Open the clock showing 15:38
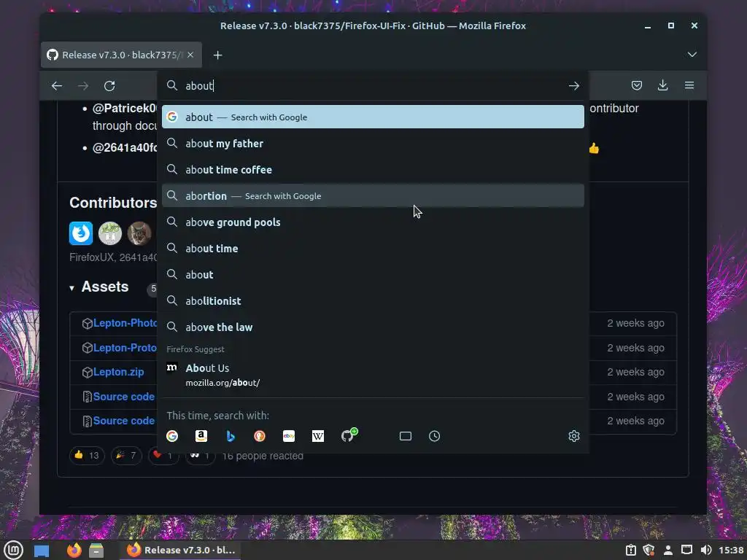Image resolution: width=747 pixels, height=560 pixels. coord(731,551)
